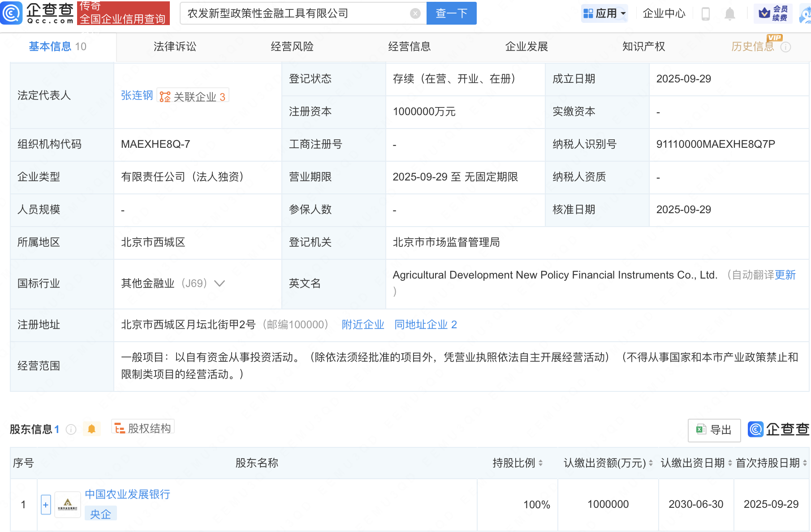View 股权结构 equity structure chart
The image size is (811, 532).
click(x=143, y=429)
